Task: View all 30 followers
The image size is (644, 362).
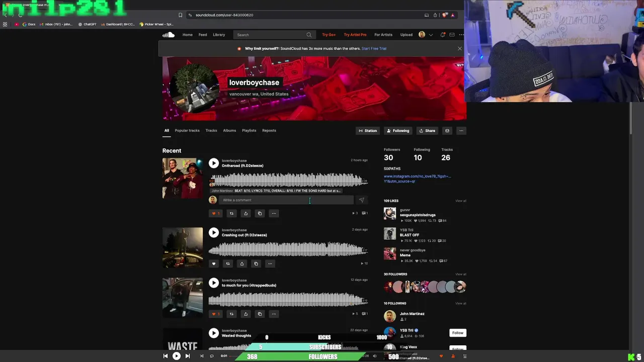Action: click(460, 274)
